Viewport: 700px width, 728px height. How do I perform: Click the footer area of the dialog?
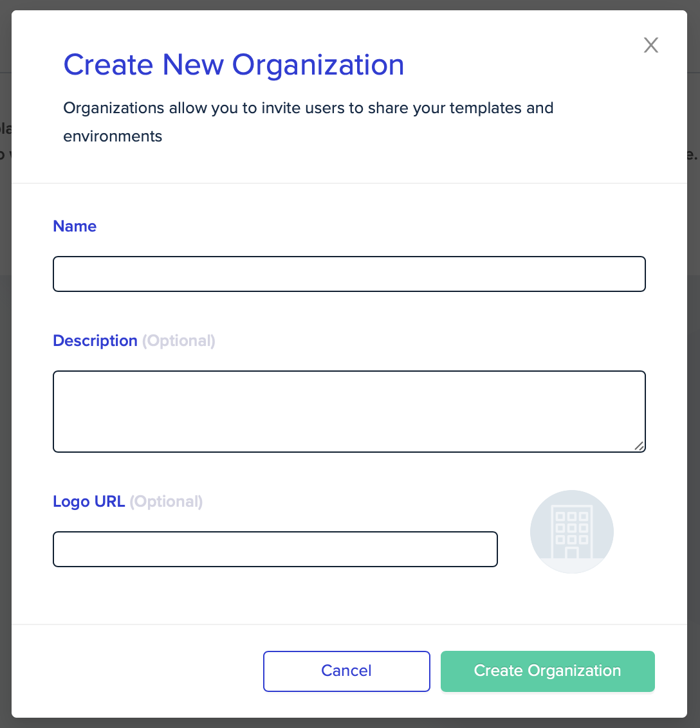pos(129,671)
